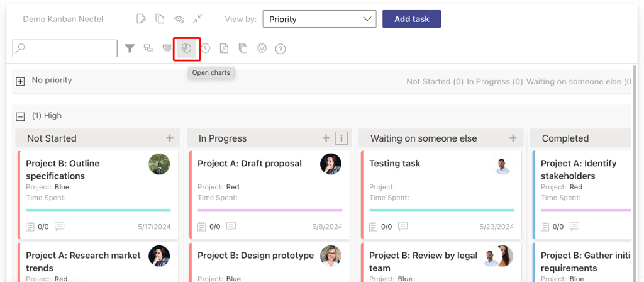
Task: Click the teal progress bar on Testing task
Action: pyautogui.click(x=441, y=210)
